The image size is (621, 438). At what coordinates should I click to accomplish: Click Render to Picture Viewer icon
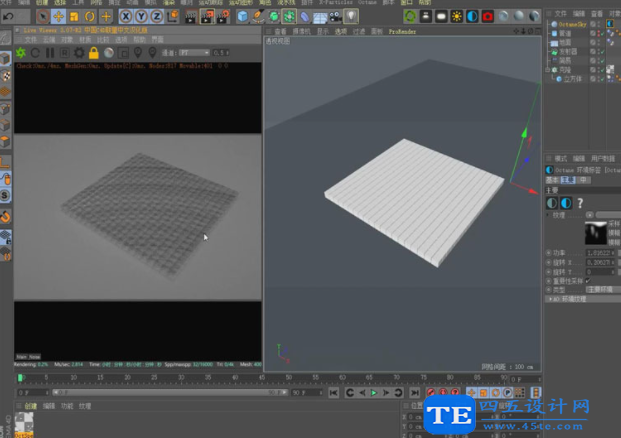(x=207, y=17)
